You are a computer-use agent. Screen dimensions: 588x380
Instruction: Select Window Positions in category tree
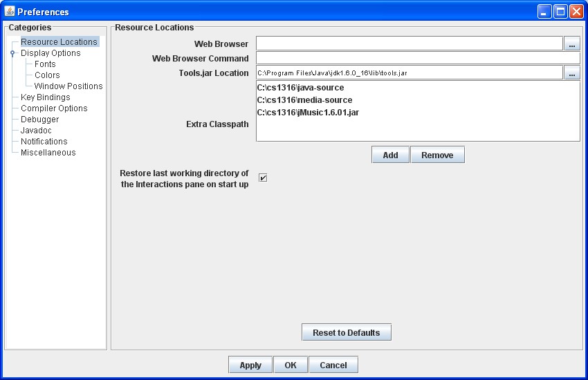click(68, 86)
